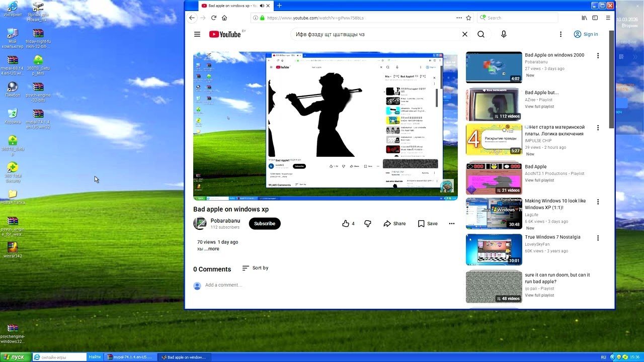
Task: Dislike the video with thumbs down
Action: [x=368, y=224]
